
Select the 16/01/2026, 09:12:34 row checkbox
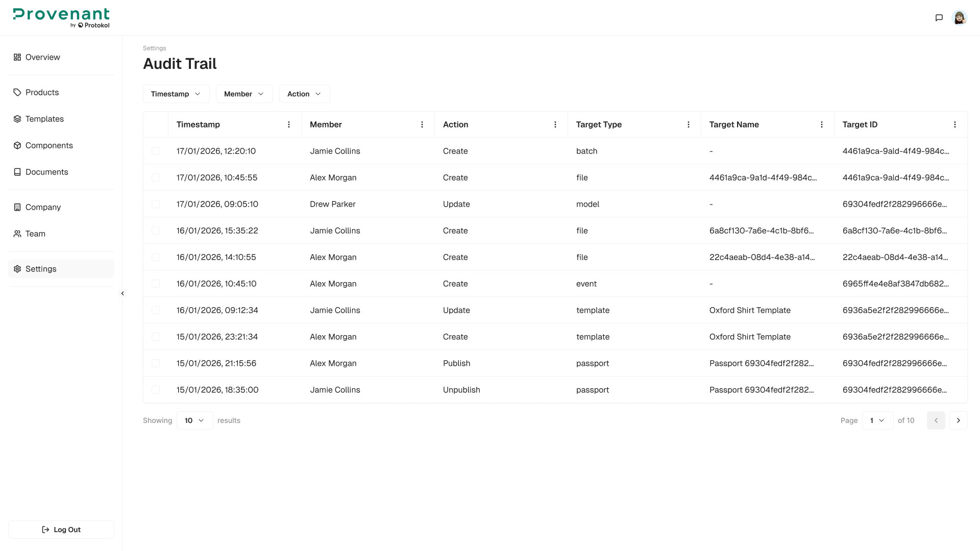pyautogui.click(x=156, y=310)
